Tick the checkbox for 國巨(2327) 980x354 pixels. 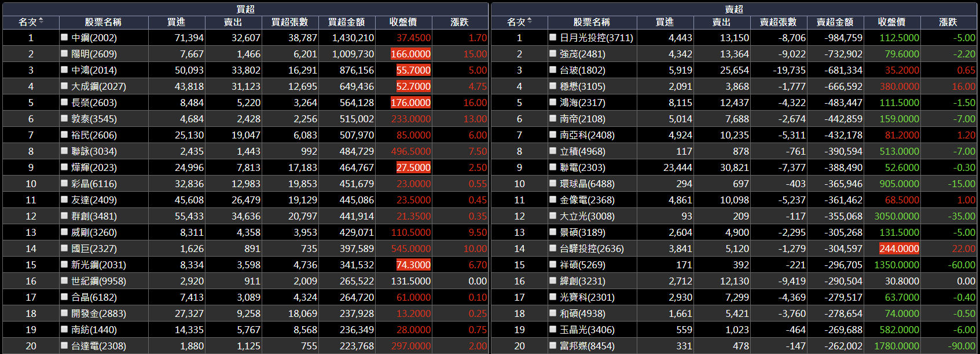64,248
